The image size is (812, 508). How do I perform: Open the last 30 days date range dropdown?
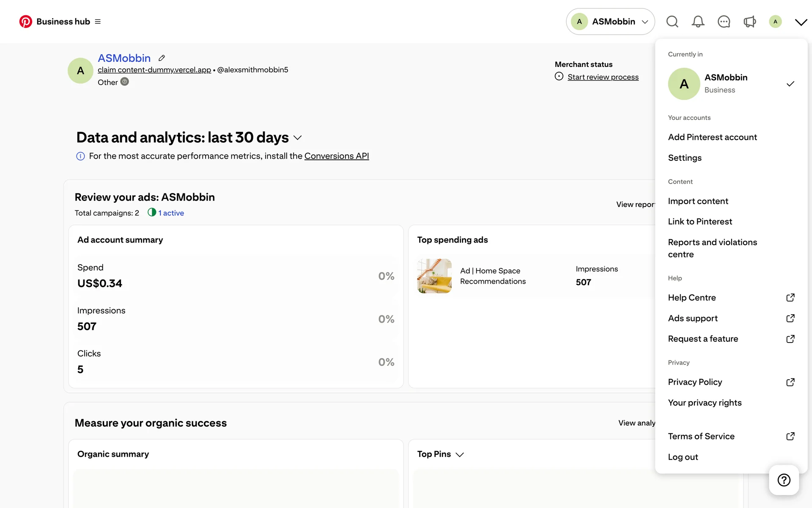(x=297, y=138)
